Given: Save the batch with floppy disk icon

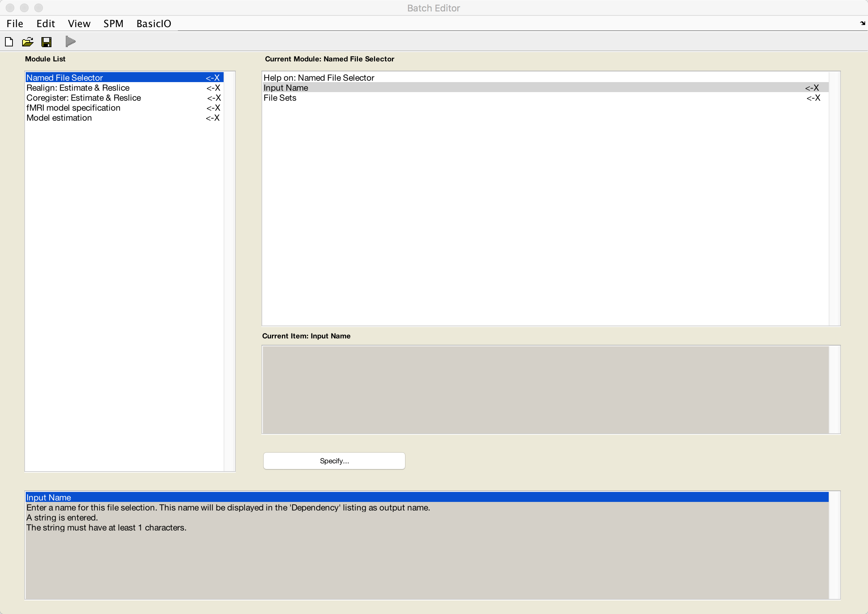Looking at the screenshot, I should coord(46,42).
